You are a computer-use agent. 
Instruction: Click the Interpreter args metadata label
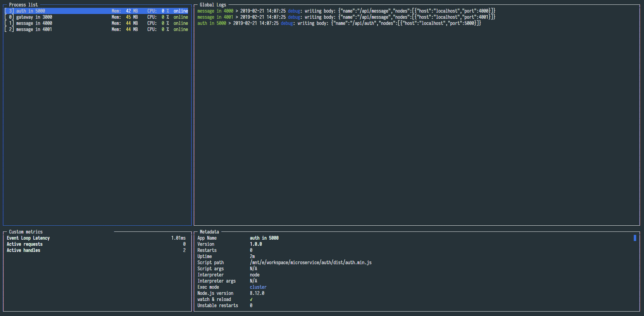coord(217,281)
